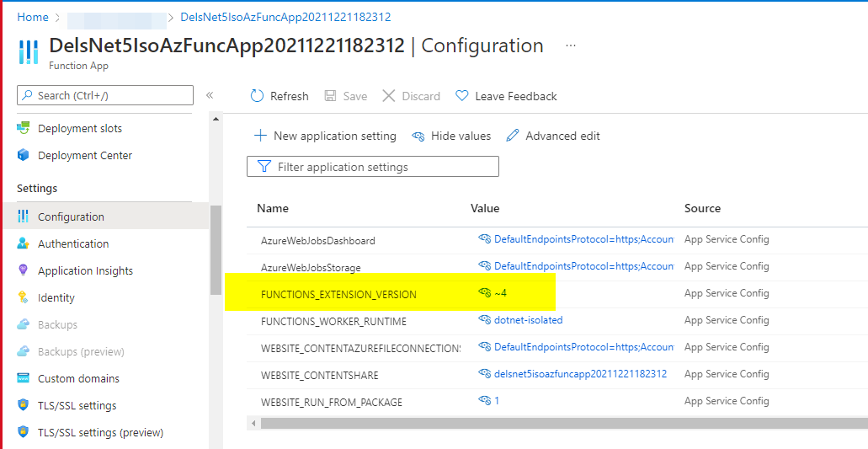
Task: Toggle visibility of AzureWebJobsDashboard value
Action: pos(485,239)
